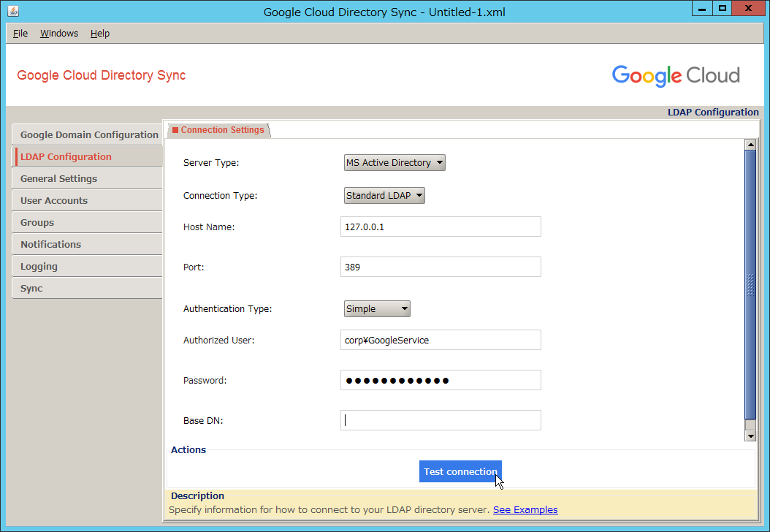Click the Host Name field
This screenshot has height=532, width=770.
[441, 227]
